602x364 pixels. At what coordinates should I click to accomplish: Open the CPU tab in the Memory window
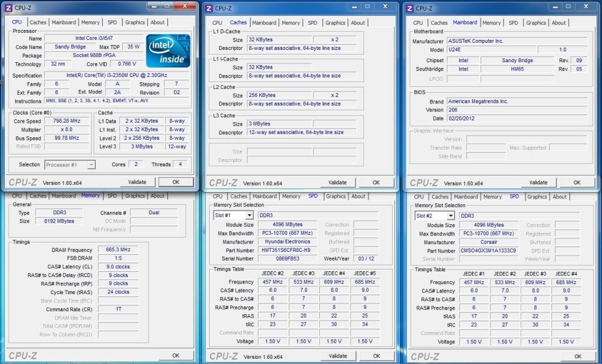(x=17, y=196)
